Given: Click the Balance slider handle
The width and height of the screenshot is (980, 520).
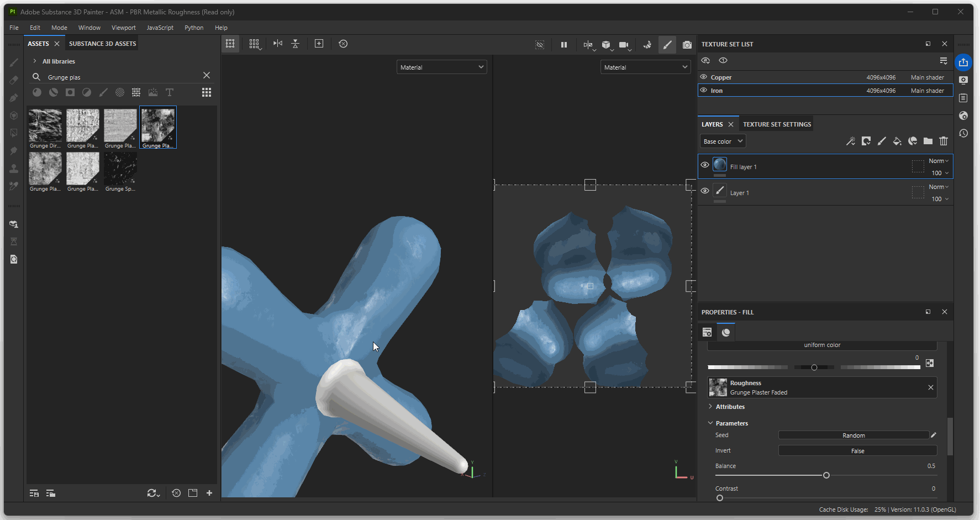Looking at the screenshot, I should tap(826, 475).
